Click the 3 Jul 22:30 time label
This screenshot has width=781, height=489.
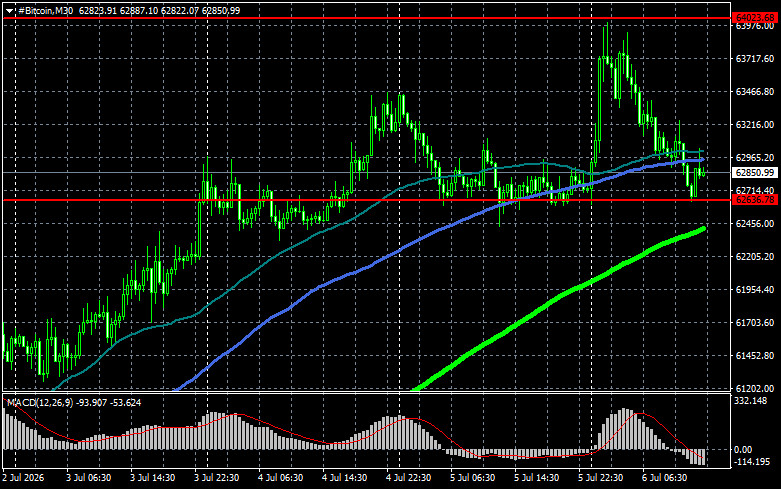click(217, 478)
